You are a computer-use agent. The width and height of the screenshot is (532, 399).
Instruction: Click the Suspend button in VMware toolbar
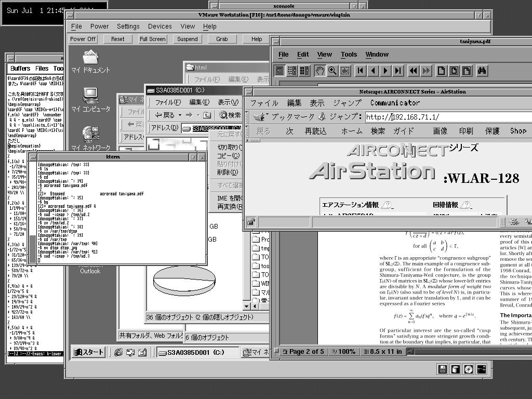click(x=188, y=39)
